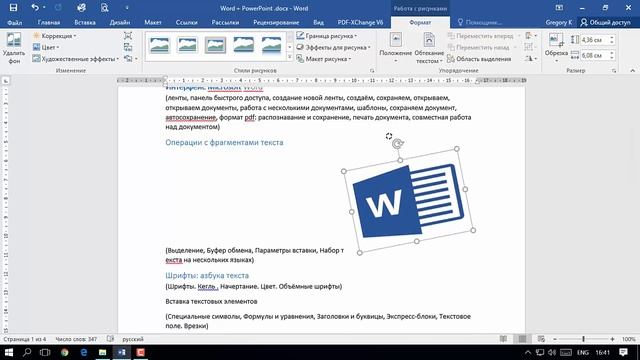Open the Align objects dropdown icon
The width and height of the screenshot is (640, 360).
point(531,36)
